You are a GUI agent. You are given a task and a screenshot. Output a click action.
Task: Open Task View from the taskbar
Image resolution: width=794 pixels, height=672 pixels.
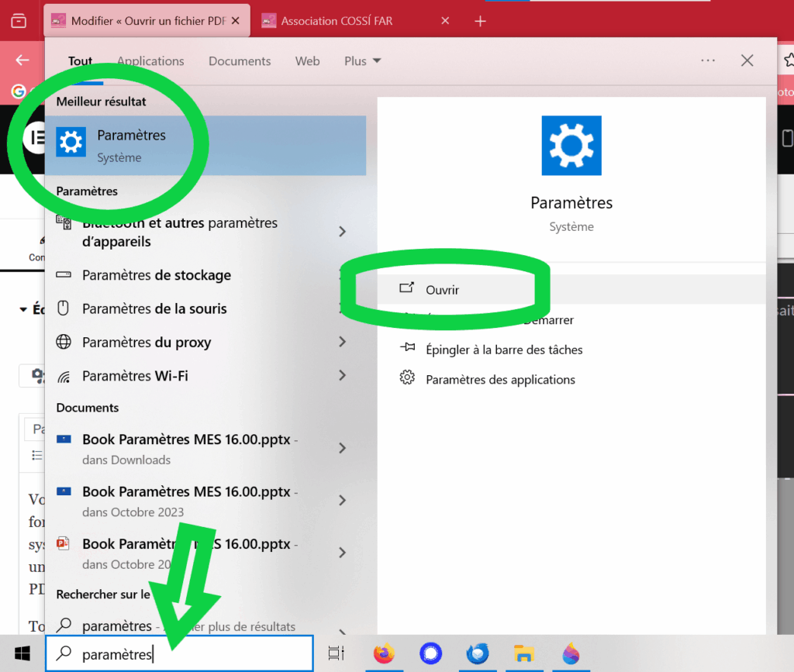(336, 653)
